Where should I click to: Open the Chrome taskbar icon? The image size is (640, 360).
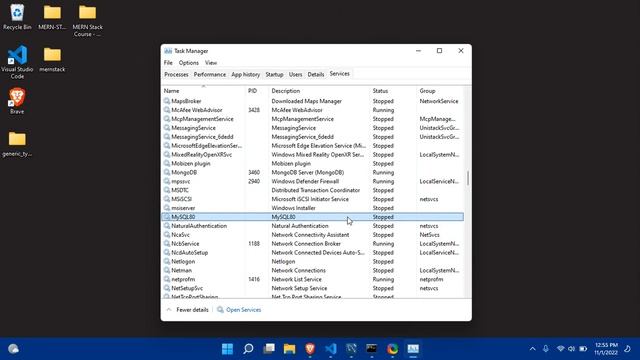point(392,349)
